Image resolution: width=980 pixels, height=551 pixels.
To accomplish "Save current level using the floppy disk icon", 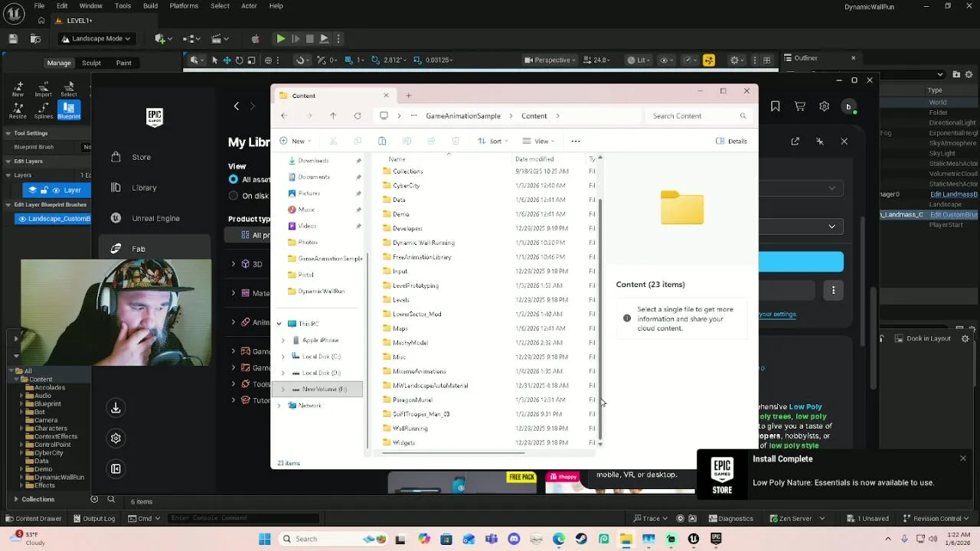I will pos(13,38).
